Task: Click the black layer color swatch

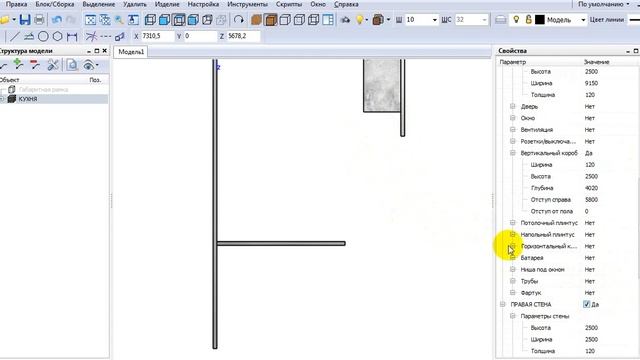Action: tap(540, 20)
